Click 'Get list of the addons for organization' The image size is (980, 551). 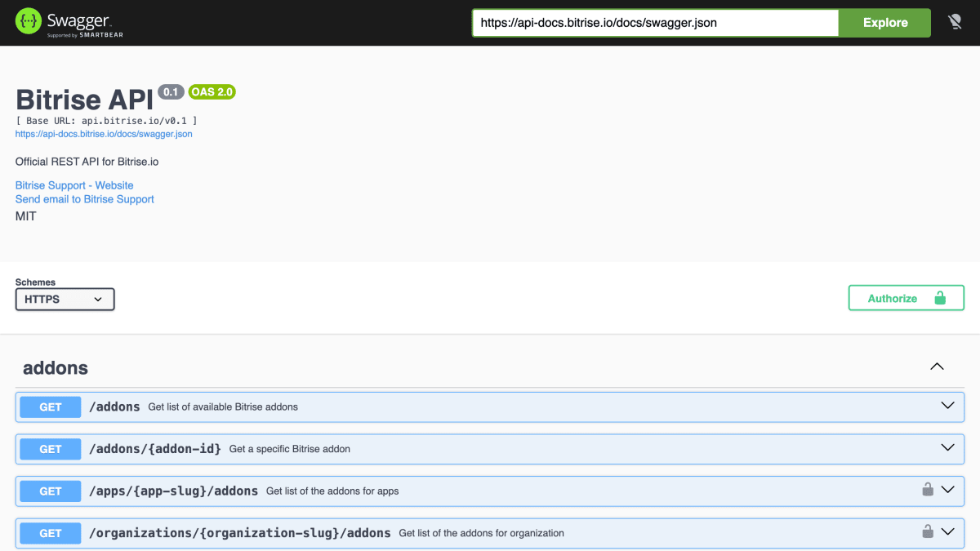[x=482, y=533]
